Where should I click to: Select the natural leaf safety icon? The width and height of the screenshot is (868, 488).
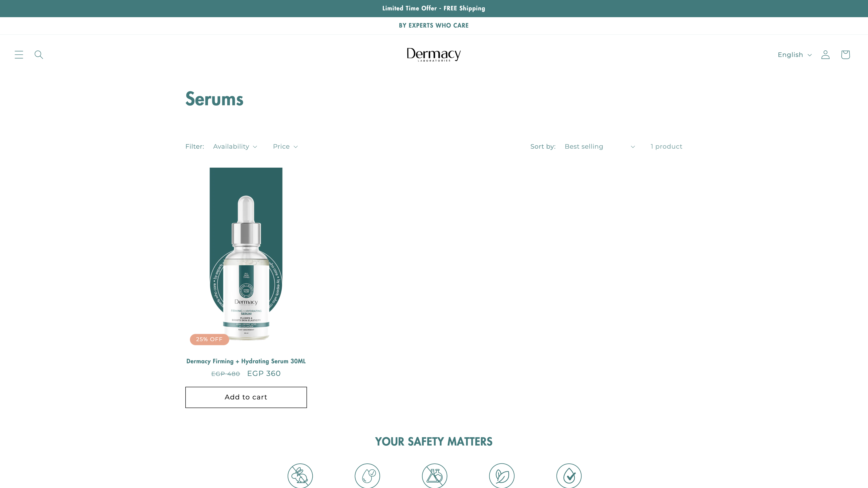501,476
